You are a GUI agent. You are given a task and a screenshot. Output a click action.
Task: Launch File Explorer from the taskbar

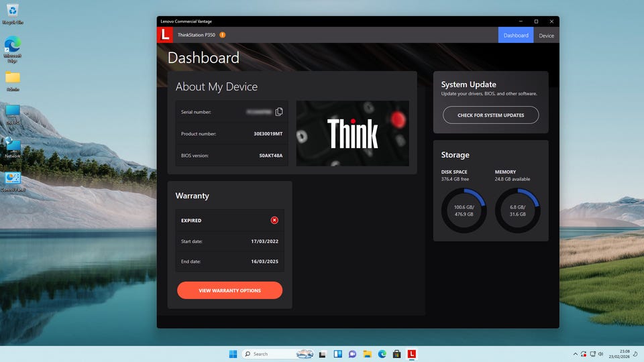click(x=368, y=354)
